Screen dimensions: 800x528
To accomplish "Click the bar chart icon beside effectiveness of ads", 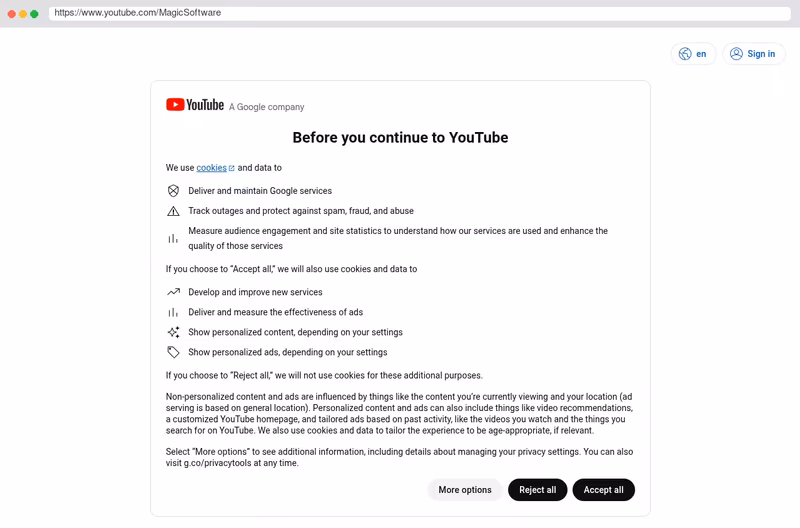I will point(173,312).
